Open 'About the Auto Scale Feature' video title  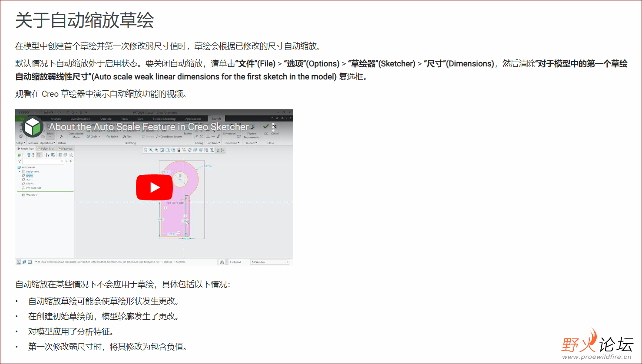pos(149,127)
